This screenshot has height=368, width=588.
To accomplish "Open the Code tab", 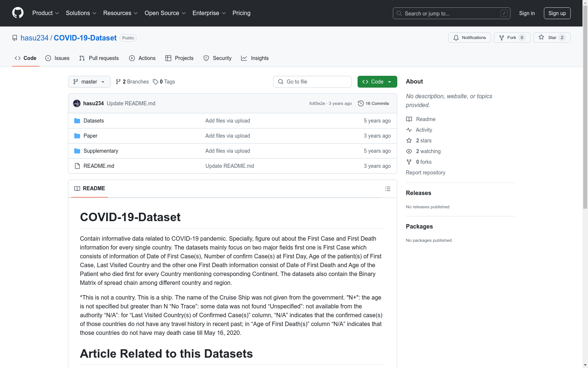I will point(25,58).
